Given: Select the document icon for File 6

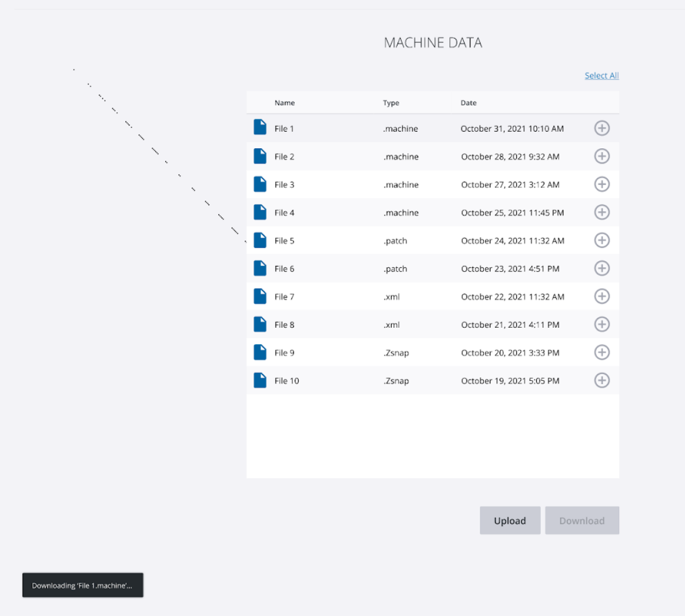Looking at the screenshot, I should pos(260,268).
